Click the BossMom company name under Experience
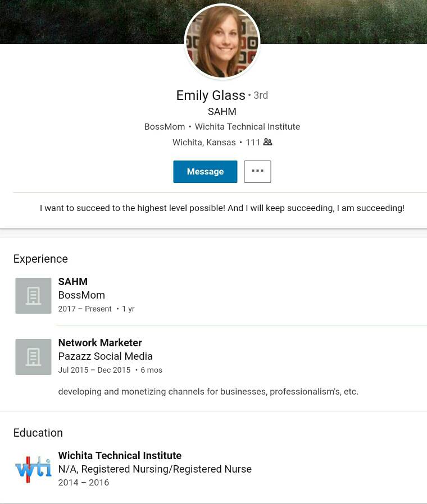The image size is (427, 504). (81, 295)
